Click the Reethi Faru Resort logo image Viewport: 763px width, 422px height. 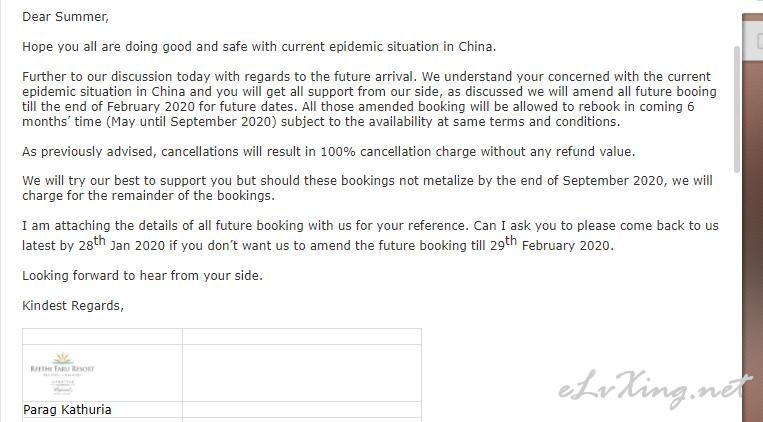pyautogui.click(x=62, y=373)
